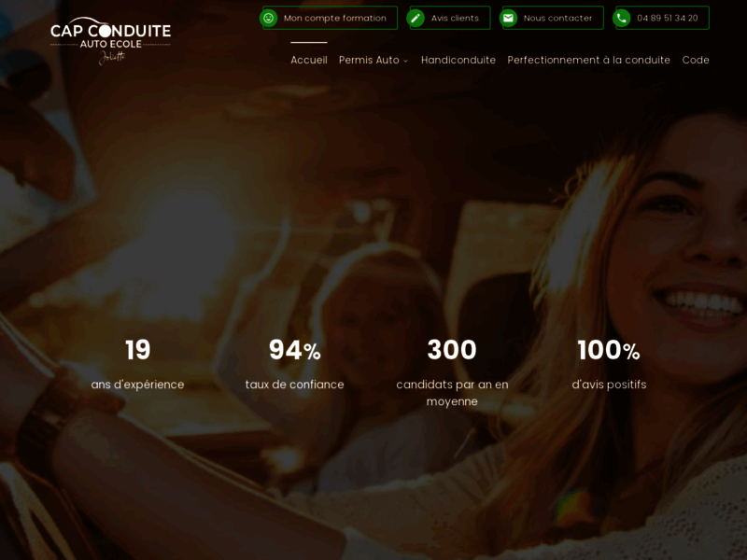The image size is (747, 560).
Task: Navigate to Handiconduite
Action: tap(458, 60)
